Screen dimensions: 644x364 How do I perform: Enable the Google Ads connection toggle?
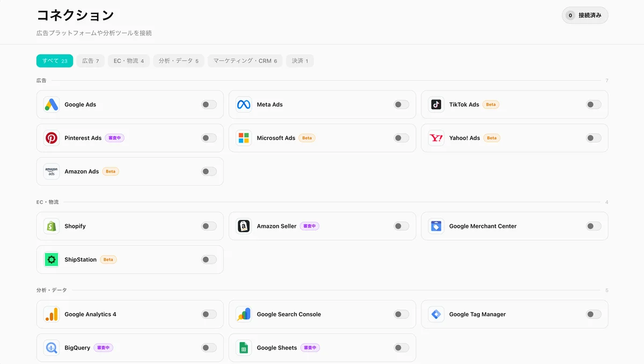[x=209, y=104]
